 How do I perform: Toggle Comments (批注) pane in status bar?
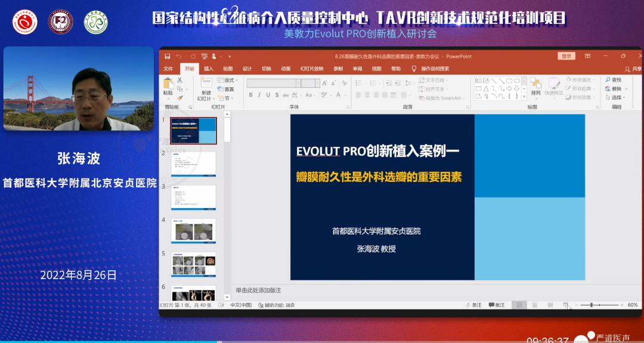[497, 305]
